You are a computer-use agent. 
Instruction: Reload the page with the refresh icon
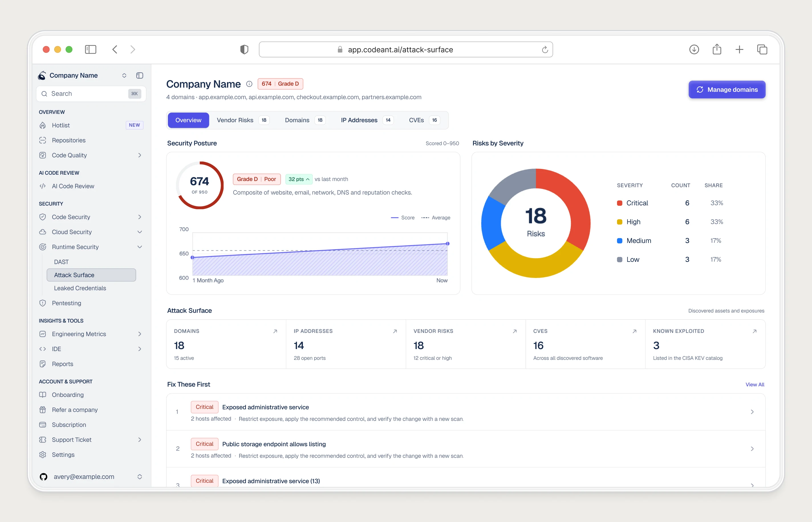tap(545, 50)
